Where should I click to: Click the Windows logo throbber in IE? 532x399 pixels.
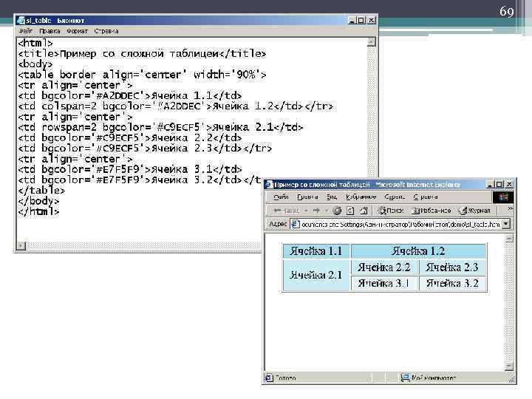point(502,197)
